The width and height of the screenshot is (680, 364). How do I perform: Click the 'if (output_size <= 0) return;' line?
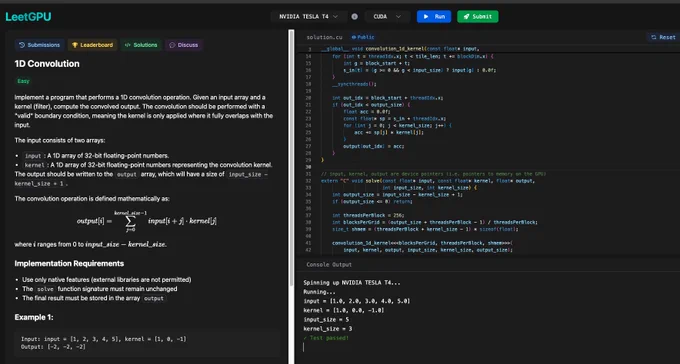click(x=373, y=201)
